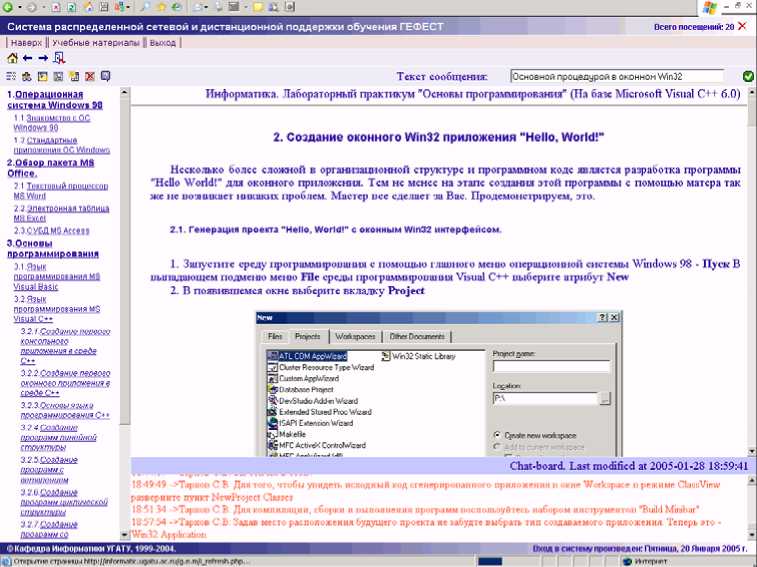Image resolution: width=757 pixels, height=567 pixels.
Task: Select ISAPI Extension Wizard in project list
Action: click(310, 423)
